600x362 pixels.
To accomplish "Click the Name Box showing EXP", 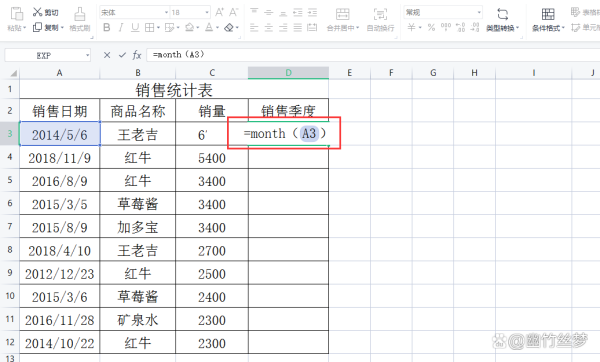I will 44,55.
